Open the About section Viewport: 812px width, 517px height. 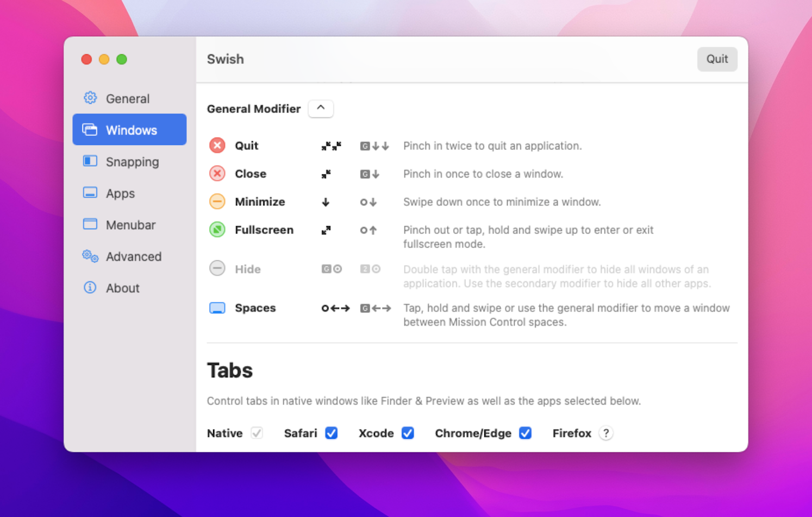coord(122,288)
